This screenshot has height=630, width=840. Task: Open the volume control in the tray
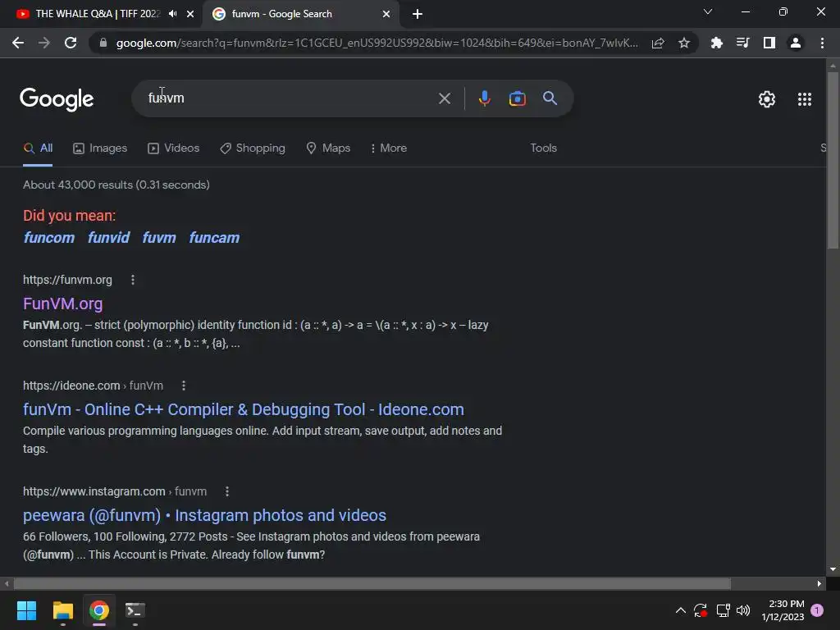pos(743,610)
